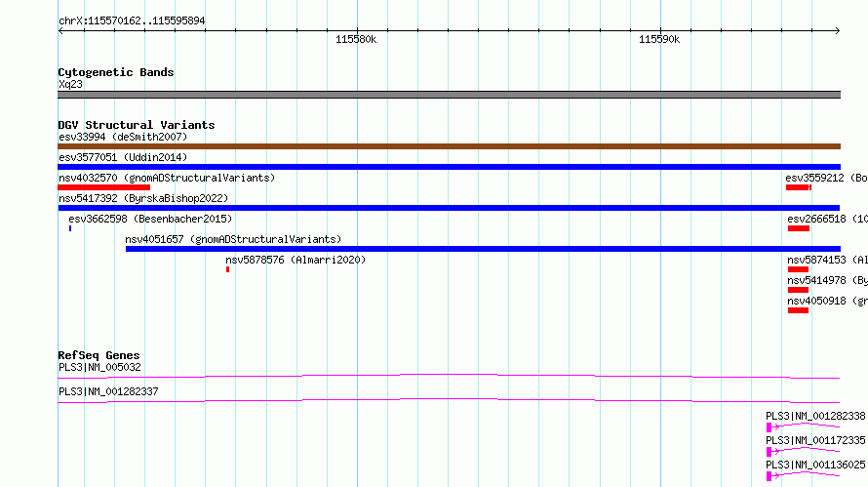Open gene label PLS3|NM_001282338
This screenshot has width=868, height=487.
coord(815,416)
